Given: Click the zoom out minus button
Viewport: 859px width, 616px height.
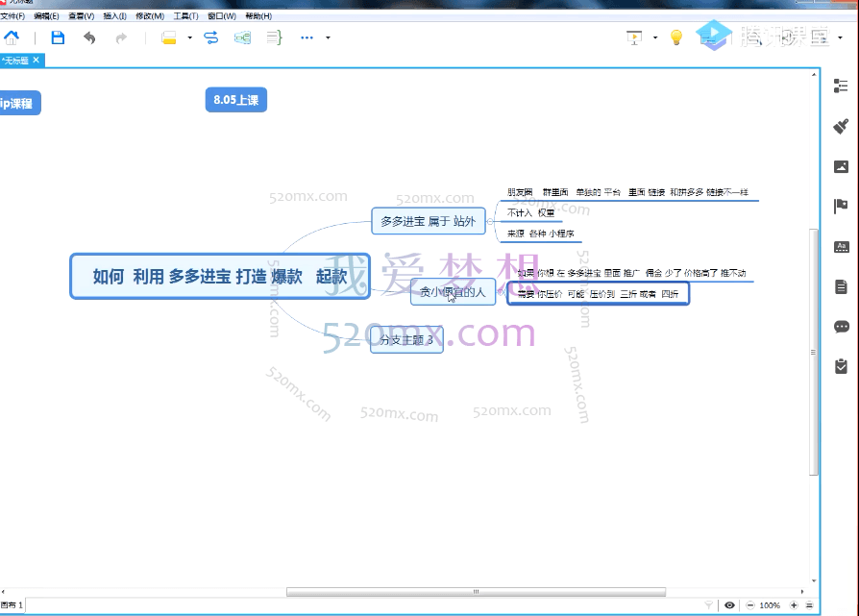Looking at the screenshot, I should point(749,605).
